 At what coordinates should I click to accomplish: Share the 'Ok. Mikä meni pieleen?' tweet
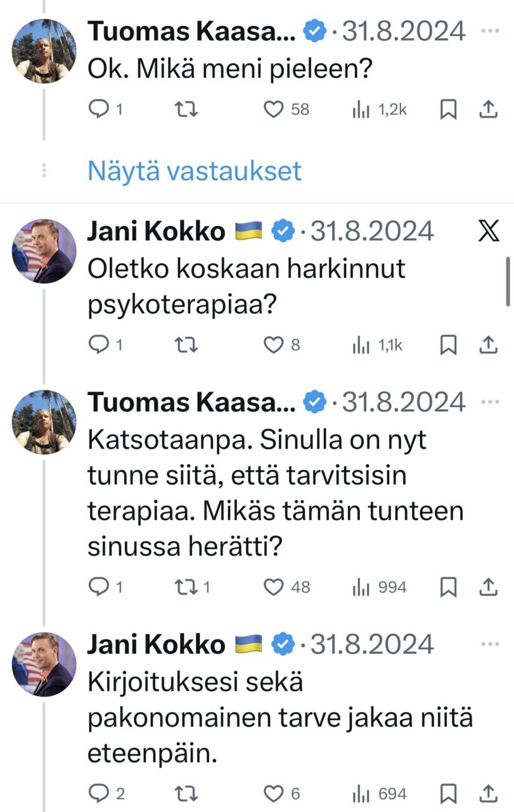point(487,110)
